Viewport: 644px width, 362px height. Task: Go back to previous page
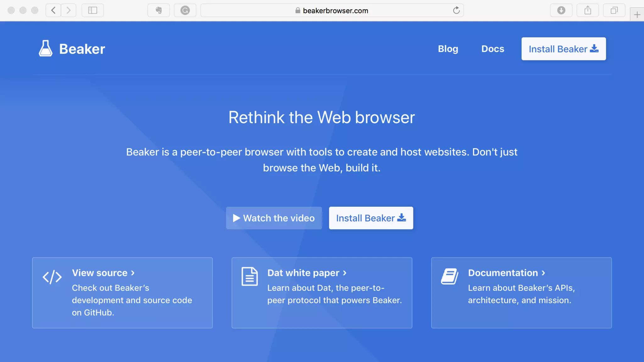coord(53,10)
